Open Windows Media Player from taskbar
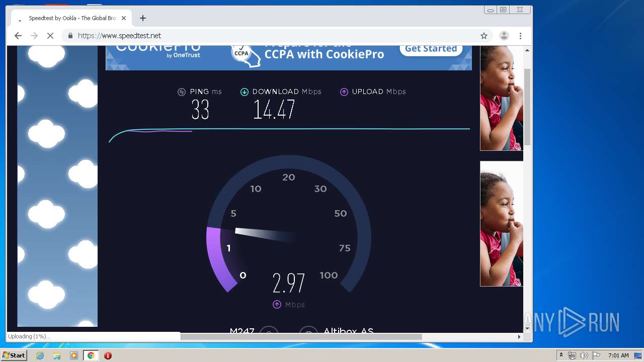This screenshot has height=362, width=644. coord(74,355)
